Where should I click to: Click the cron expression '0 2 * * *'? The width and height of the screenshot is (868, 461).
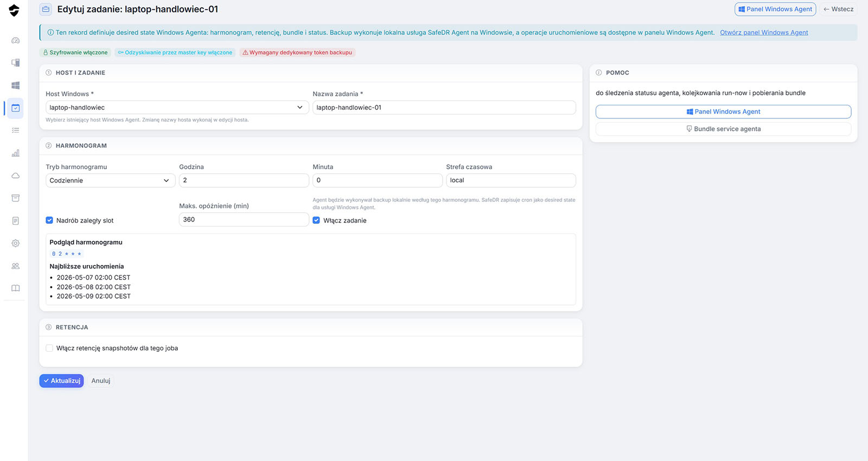[x=67, y=254]
